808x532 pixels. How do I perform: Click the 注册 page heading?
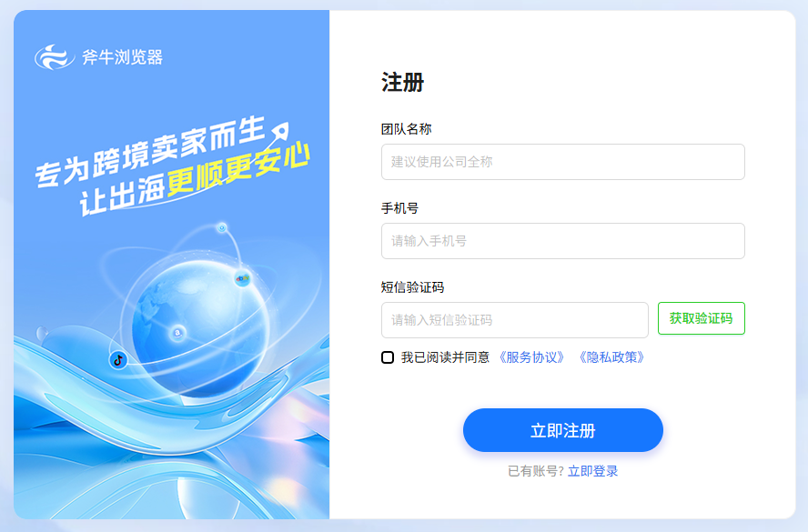click(x=402, y=83)
